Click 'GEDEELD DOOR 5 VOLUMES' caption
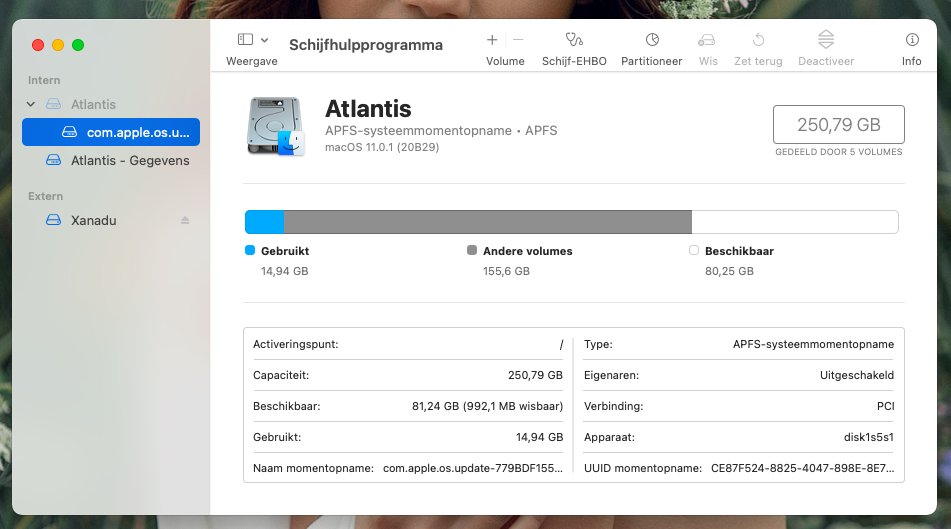 pos(839,152)
